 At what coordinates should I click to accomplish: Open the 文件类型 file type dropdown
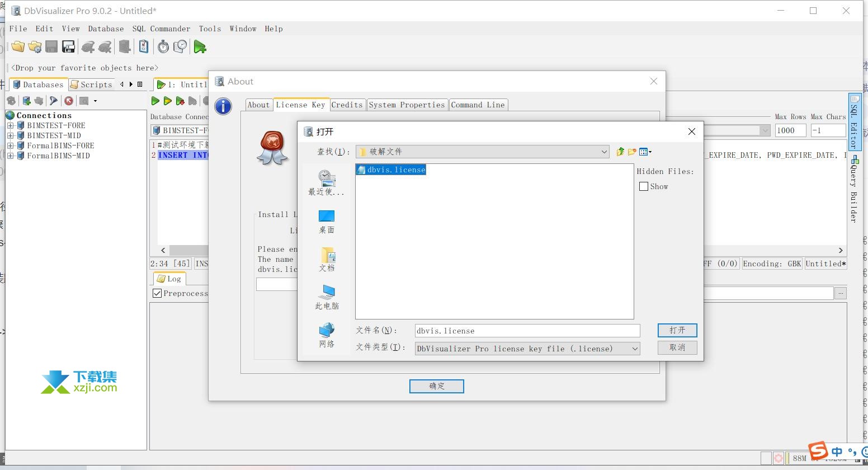(x=635, y=349)
